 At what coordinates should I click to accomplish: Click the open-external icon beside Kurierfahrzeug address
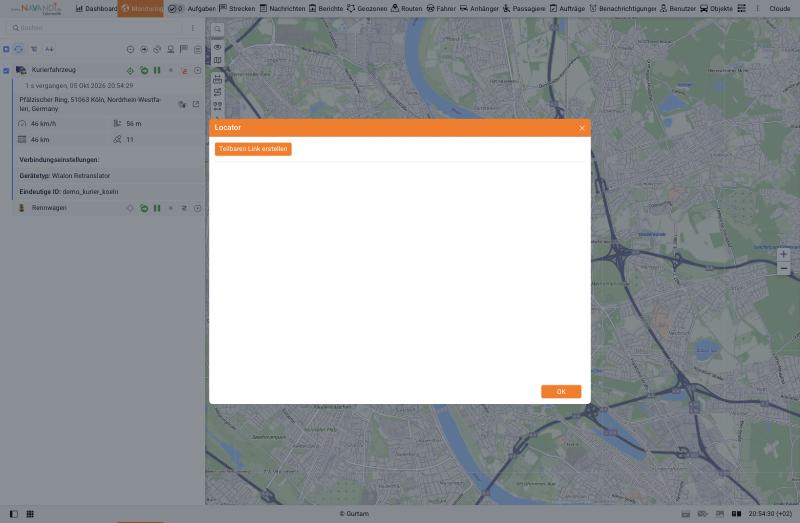click(196, 104)
